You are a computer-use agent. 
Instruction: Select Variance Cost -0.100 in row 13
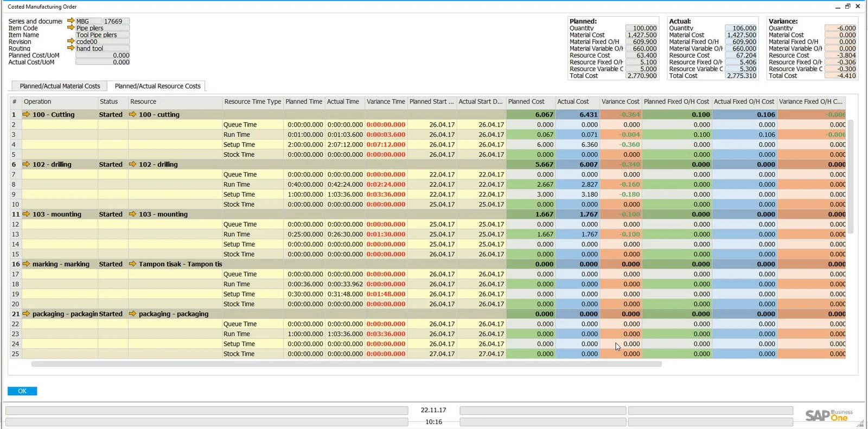[x=621, y=235]
